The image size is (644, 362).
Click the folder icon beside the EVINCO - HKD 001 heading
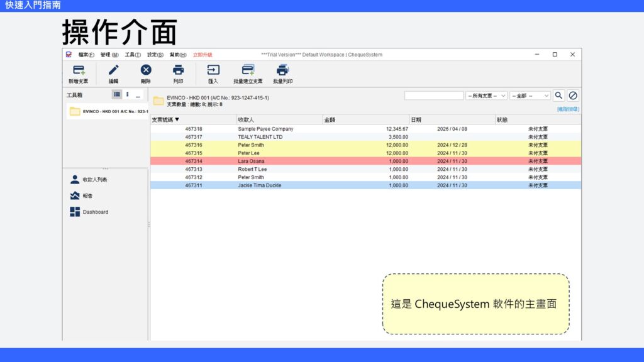[158, 101]
